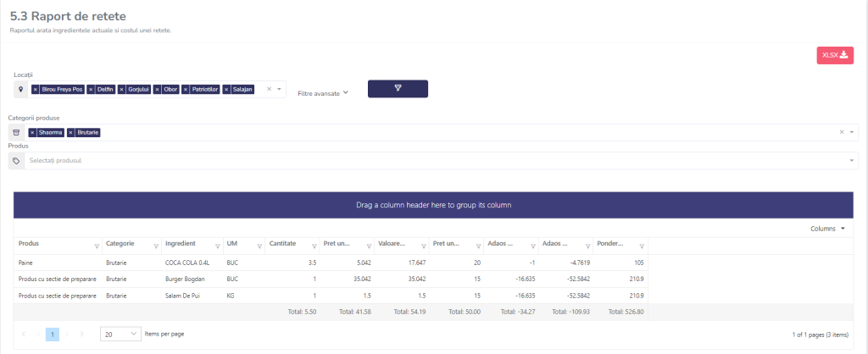Open the filter on the Produs column
This screenshot has height=354, width=868.
95,246
